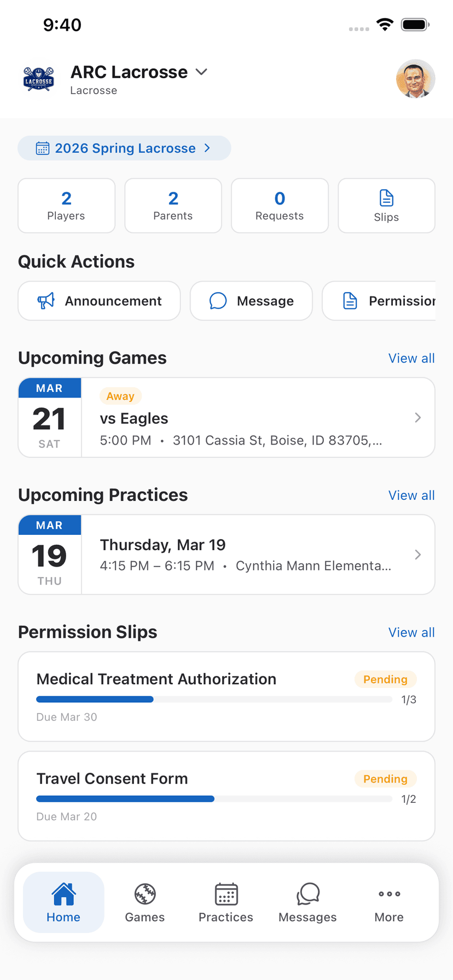This screenshot has width=453, height=980.
Task: Open Slips via the document icon
Action: pos(386,198)
